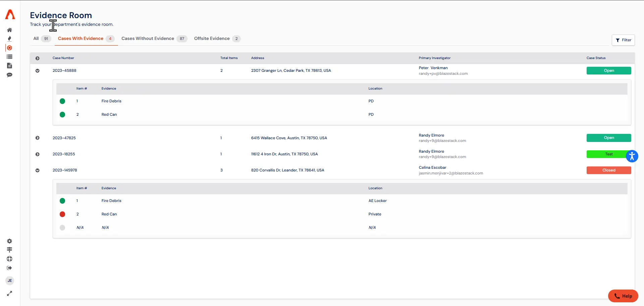This screenshot has width=644, height=306.
Task: Switch to the All tab
Action: point(42,39)
